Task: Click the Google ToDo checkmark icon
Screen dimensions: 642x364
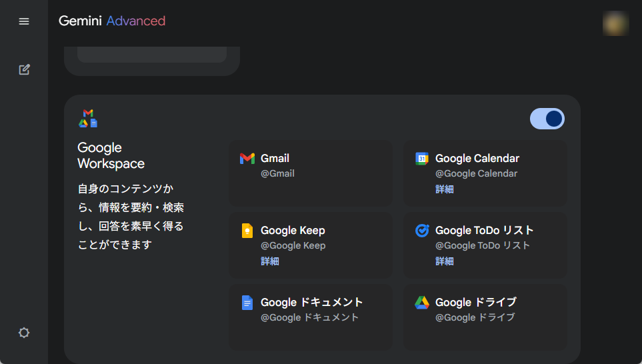Action: (x=422, y=231)
